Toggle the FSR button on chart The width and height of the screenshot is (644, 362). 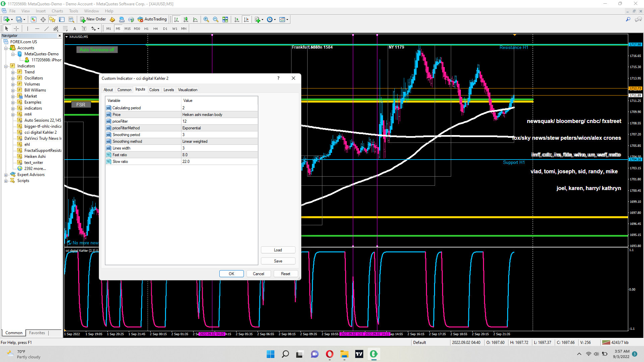pos(81,105)
